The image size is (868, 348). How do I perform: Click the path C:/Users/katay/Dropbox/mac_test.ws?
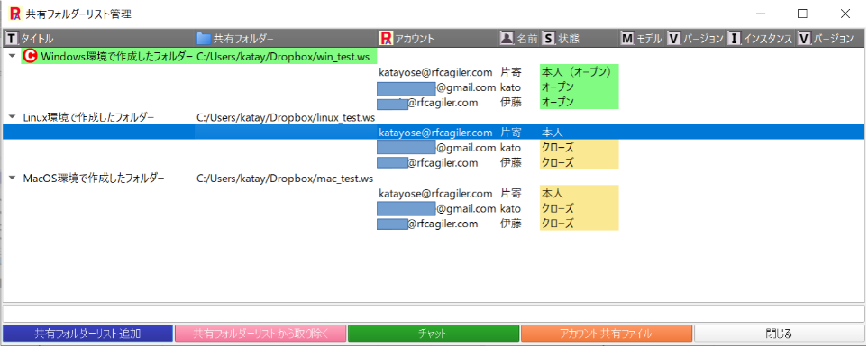point(285,179)
